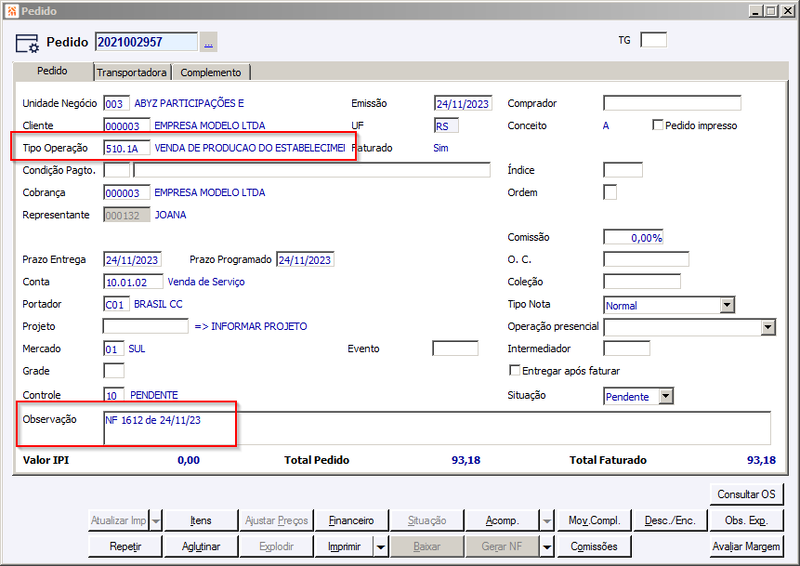This screenshot has width=800, height=566.
Task: Open the Imprimir button dropdown arrow
Action: coord(381,547)
